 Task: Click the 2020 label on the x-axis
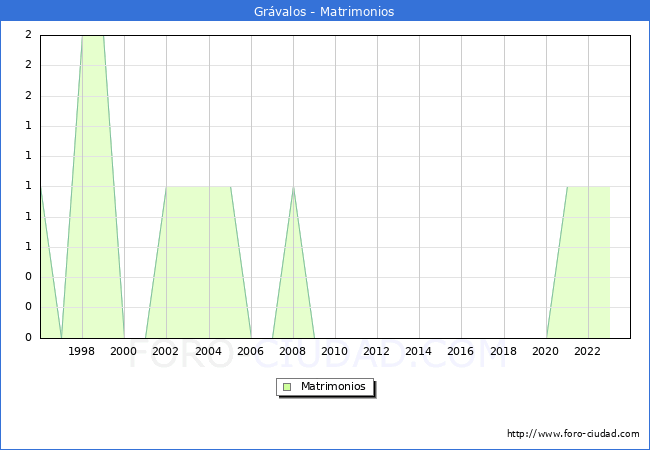(x=545, y=351)
